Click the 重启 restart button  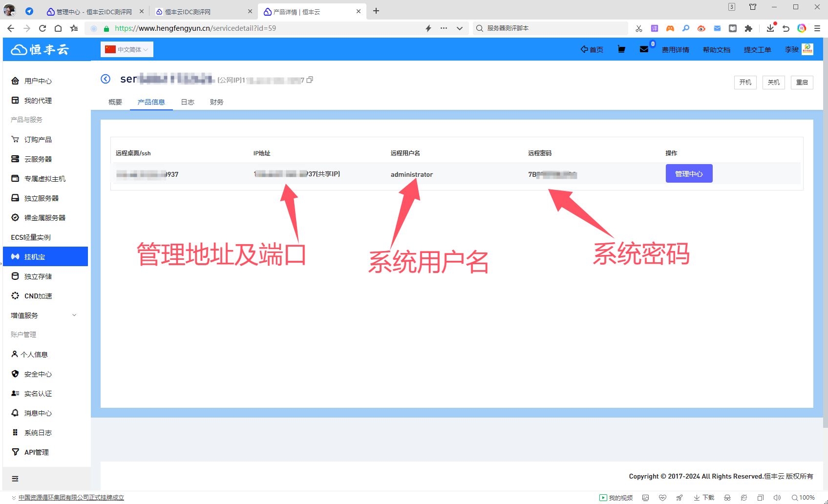click(x=802, y=83)
